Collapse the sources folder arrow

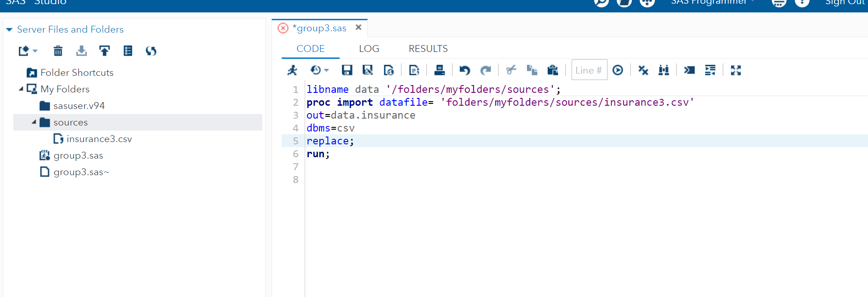[x=34, y=122]
